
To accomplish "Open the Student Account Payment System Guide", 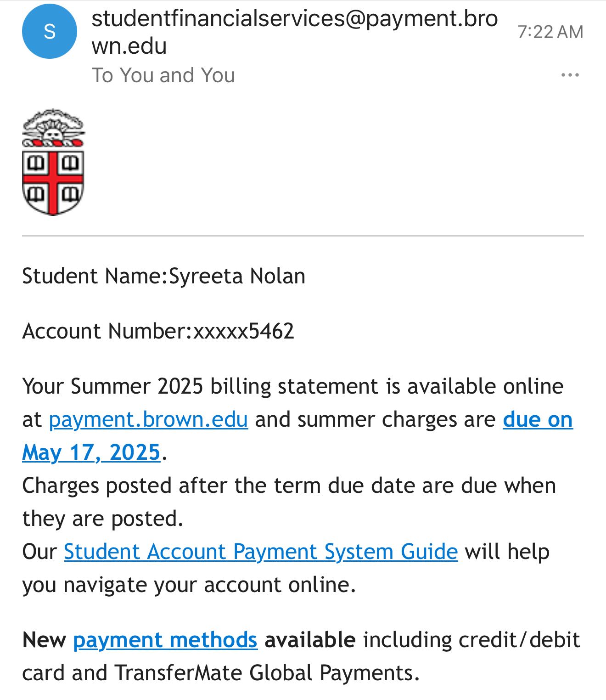I will click(261, 552).
